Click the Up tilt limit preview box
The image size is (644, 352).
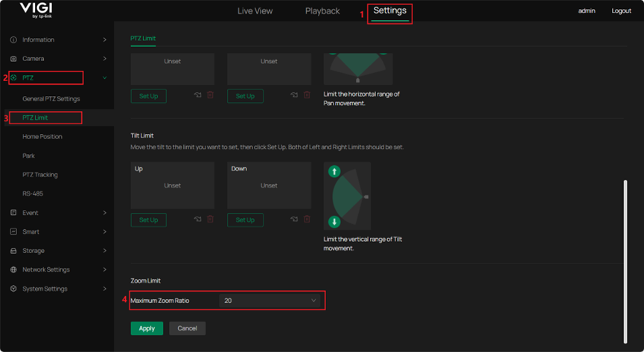(173, 185)
